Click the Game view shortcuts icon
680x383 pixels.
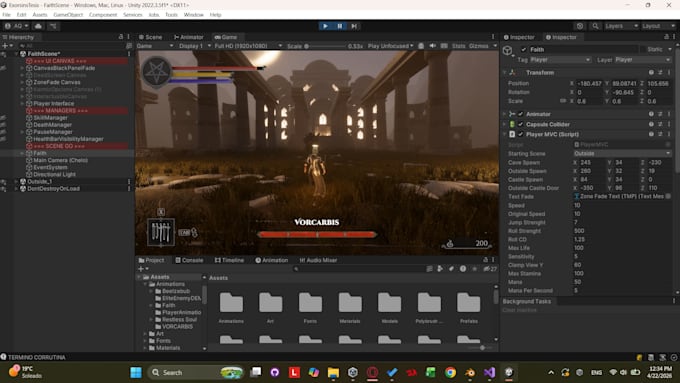coord(444,46)
